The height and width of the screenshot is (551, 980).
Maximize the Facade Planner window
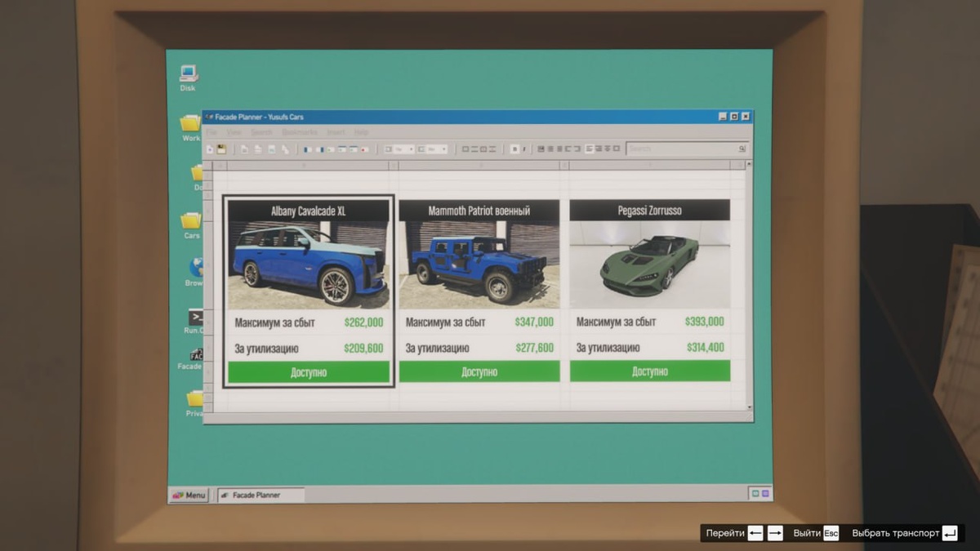734,117
